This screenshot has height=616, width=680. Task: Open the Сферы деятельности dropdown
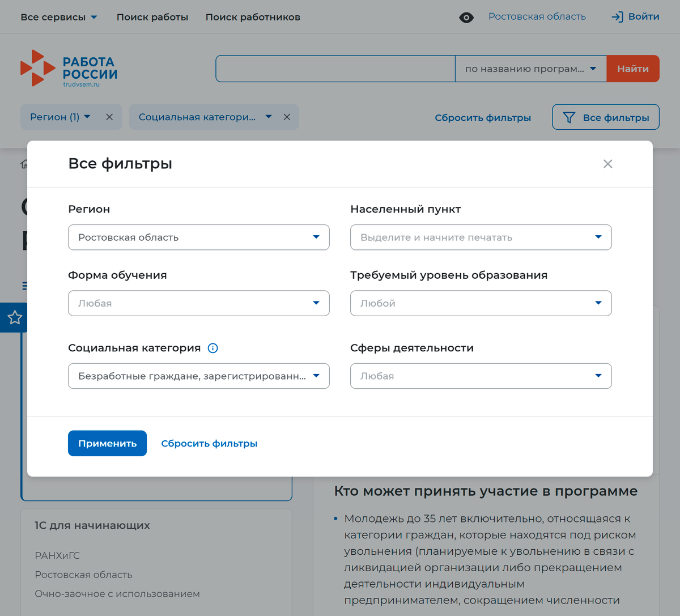point(481,376)
